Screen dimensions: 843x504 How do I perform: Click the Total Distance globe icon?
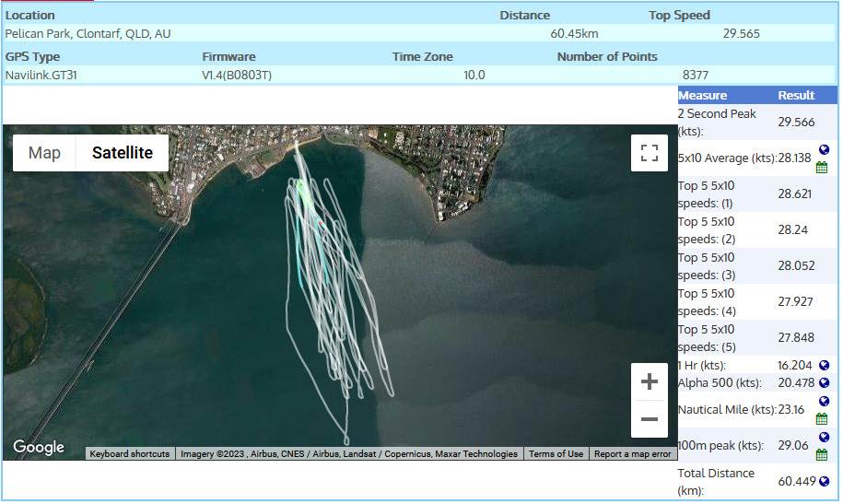824,482
